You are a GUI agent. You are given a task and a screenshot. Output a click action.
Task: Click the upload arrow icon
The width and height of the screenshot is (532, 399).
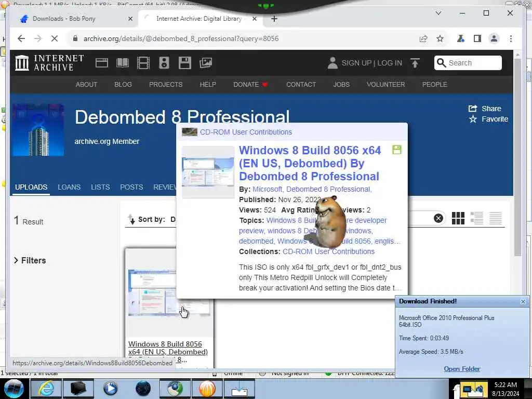(415, 63)
